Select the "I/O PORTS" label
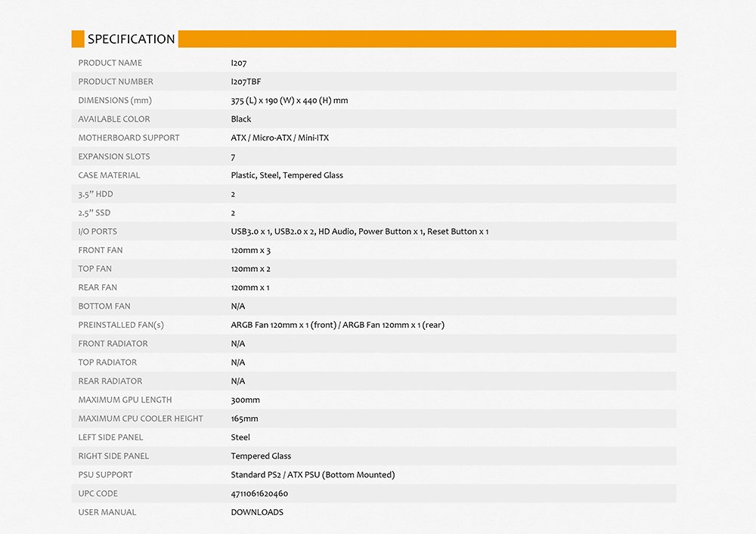This screenshot has width=756, height=534. [98, 232]
